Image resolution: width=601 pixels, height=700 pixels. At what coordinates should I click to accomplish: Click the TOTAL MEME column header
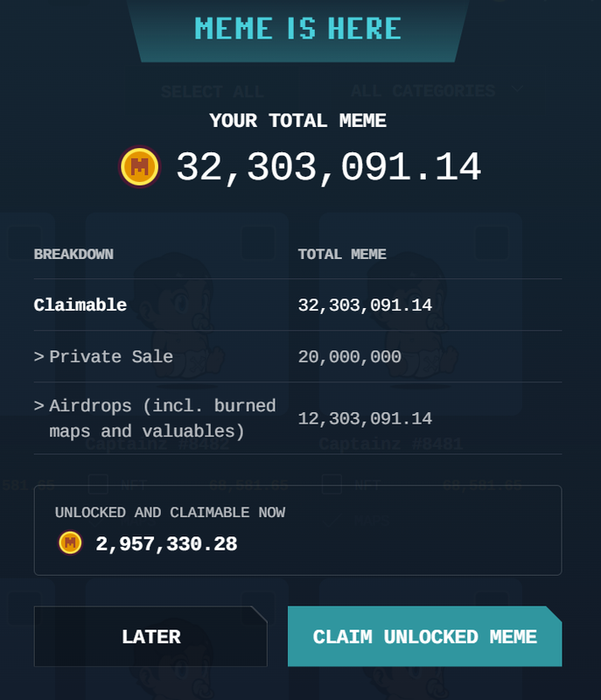pos(342,255)
